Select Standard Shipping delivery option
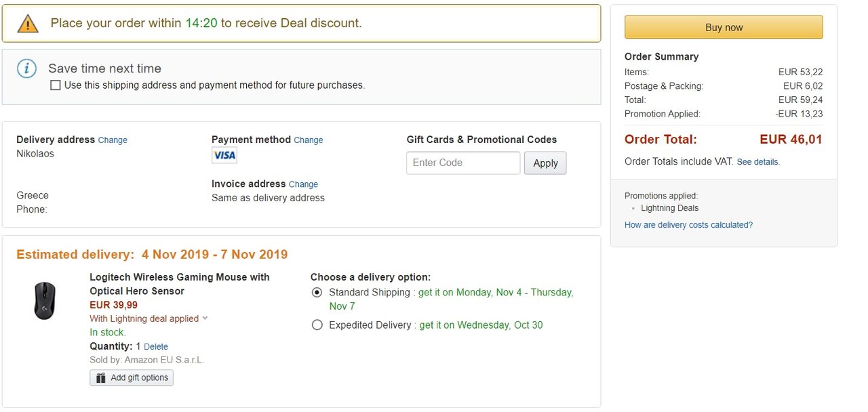The width and height of the screenshot is (868, 412). click(x=317, y=293)
